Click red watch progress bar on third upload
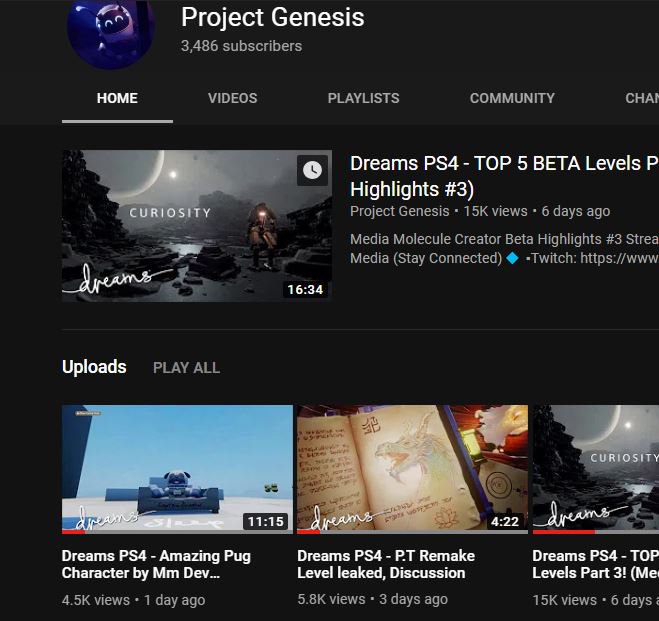The image size is (659, 621). click(564, 532)
